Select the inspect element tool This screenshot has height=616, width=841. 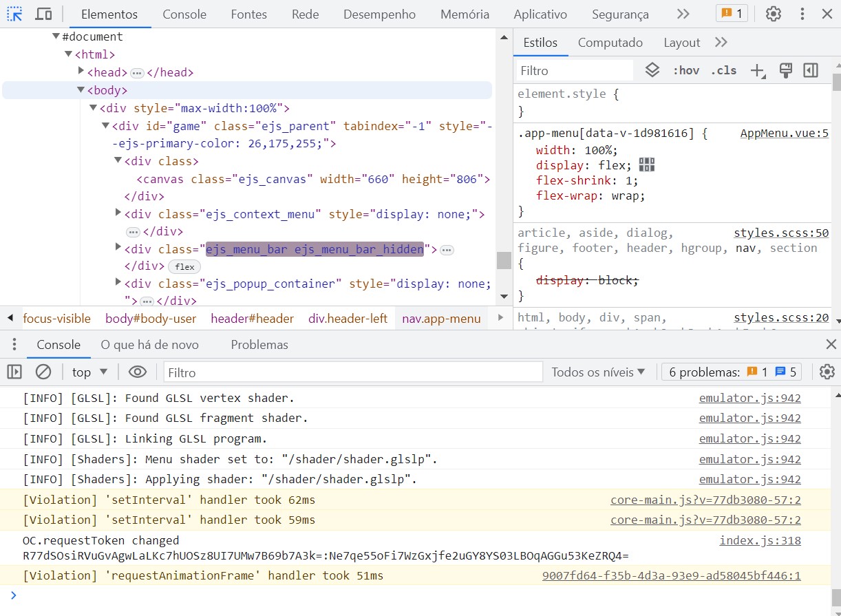pyautogui.click(x=14, y=14)
